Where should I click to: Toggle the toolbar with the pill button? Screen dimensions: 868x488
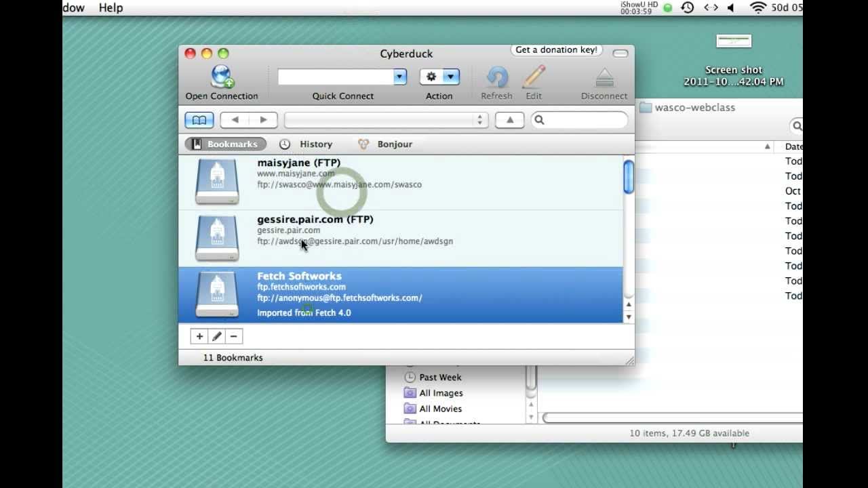[620, 54]
